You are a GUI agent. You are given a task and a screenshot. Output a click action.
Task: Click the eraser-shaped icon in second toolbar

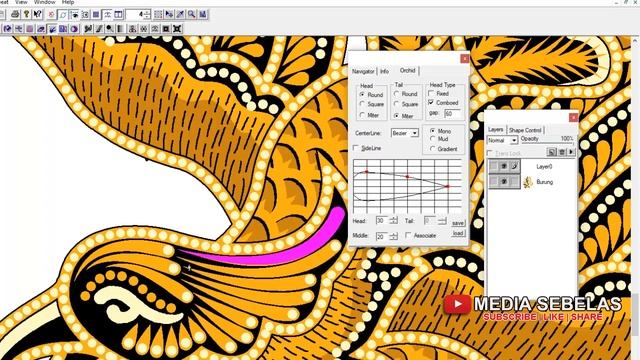[41, 29]
